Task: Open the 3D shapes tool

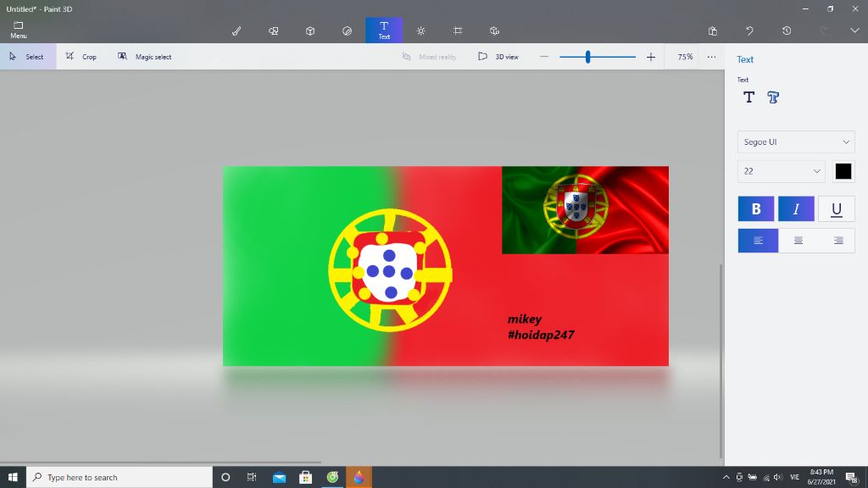Action: pos(310,31)
